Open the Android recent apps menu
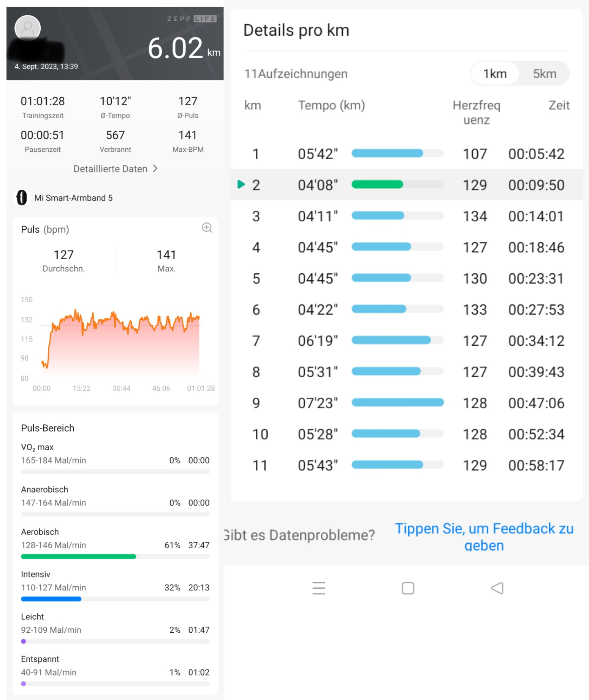This screenshot has height=700, width=589. [x=318, y=588]
